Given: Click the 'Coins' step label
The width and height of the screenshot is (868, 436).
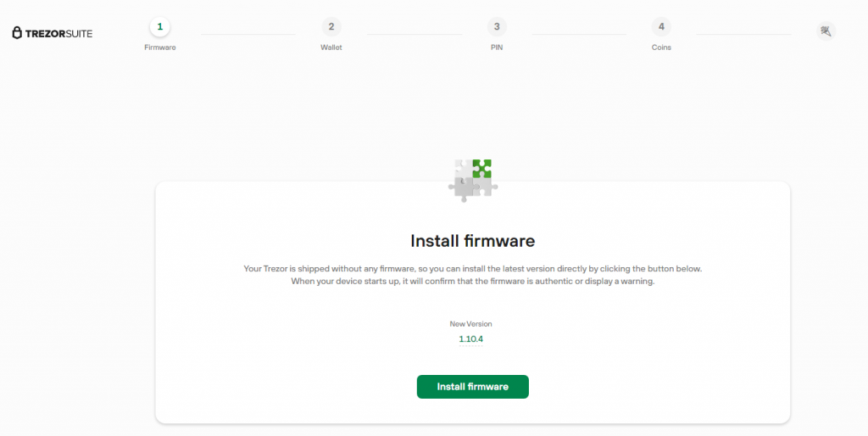Looking at the screenshot, I should coord(661,48).
